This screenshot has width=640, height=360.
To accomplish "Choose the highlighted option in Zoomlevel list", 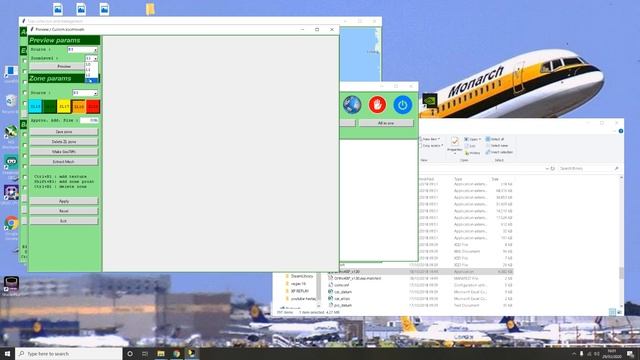I will 91,80.
